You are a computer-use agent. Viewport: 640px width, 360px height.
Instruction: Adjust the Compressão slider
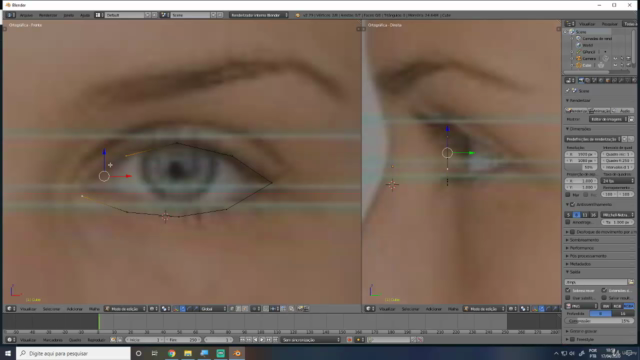[600, 321]
